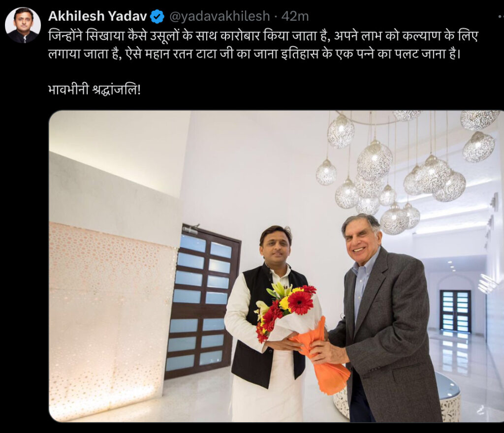Click the dark wooden door in the photo
Image resolution: width=504 pixels, height=433 pixels.
pos(201,302)
